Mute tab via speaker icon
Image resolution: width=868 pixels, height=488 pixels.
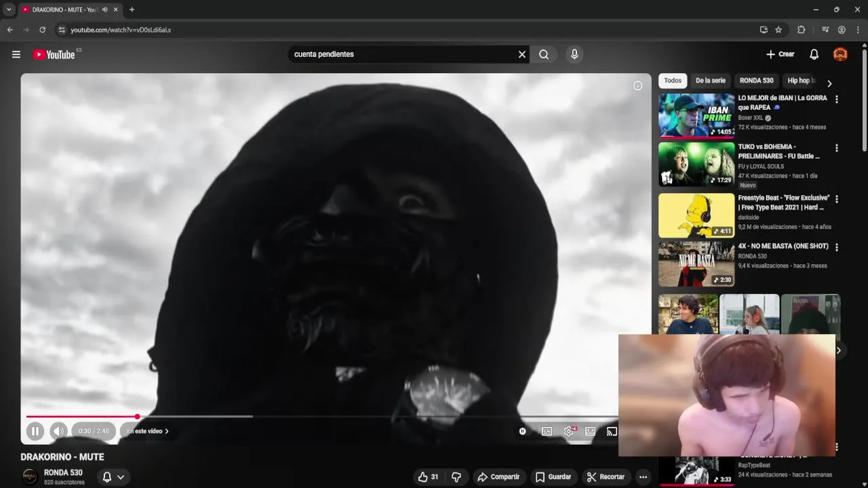click(x=104, y=9)
